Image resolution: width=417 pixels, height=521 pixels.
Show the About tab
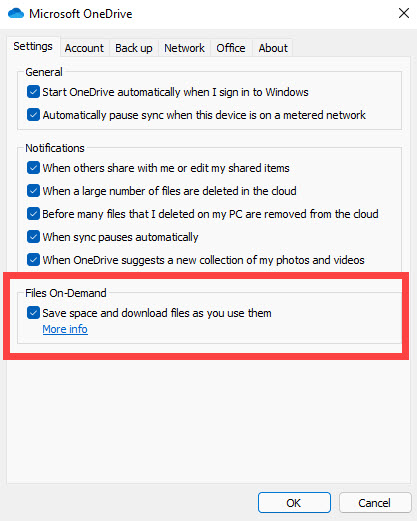coord(273,48)
